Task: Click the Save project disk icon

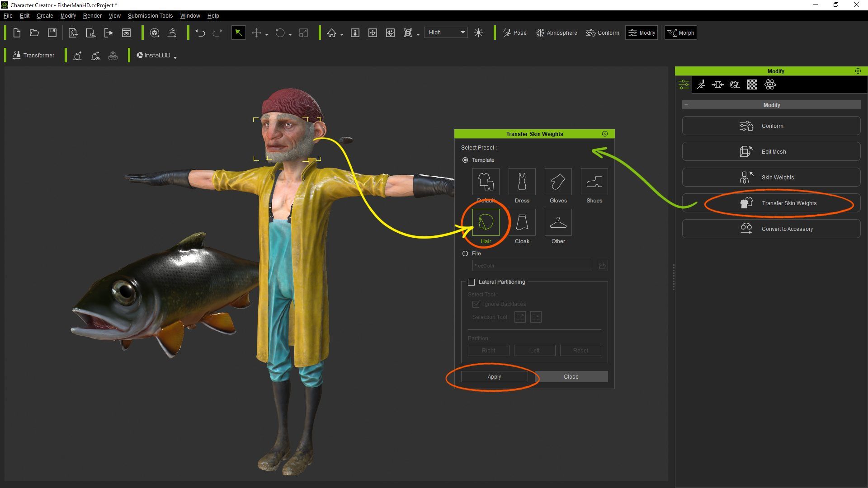Action: [52, 33]
